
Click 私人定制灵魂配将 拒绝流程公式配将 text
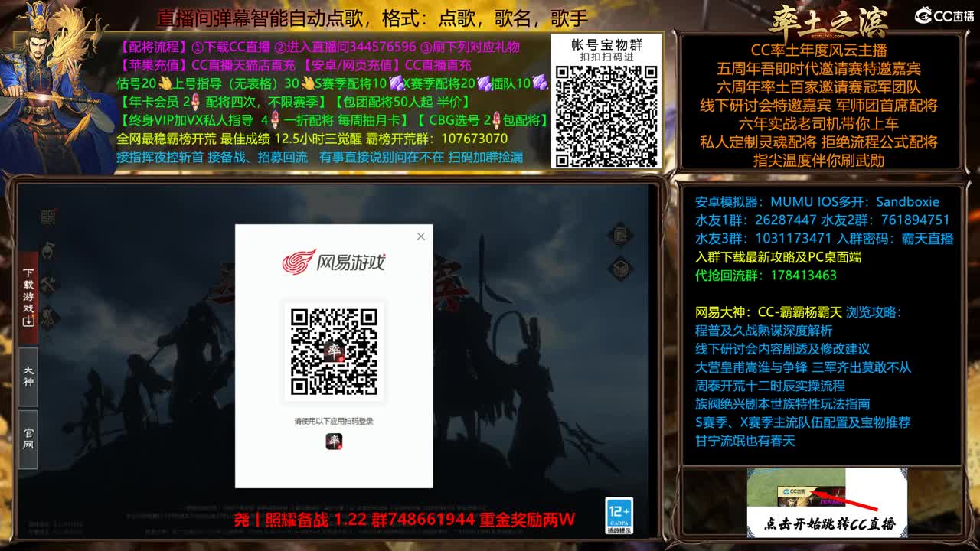click(818, 142)
